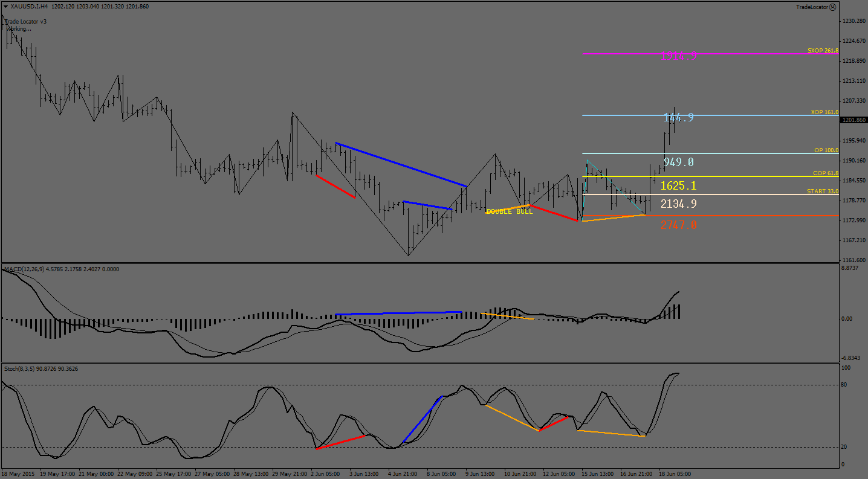Screen dimensions: 868x479
Task: Click the TradeLocator sad-face expert advisor icon
Action: pos(832,7)
